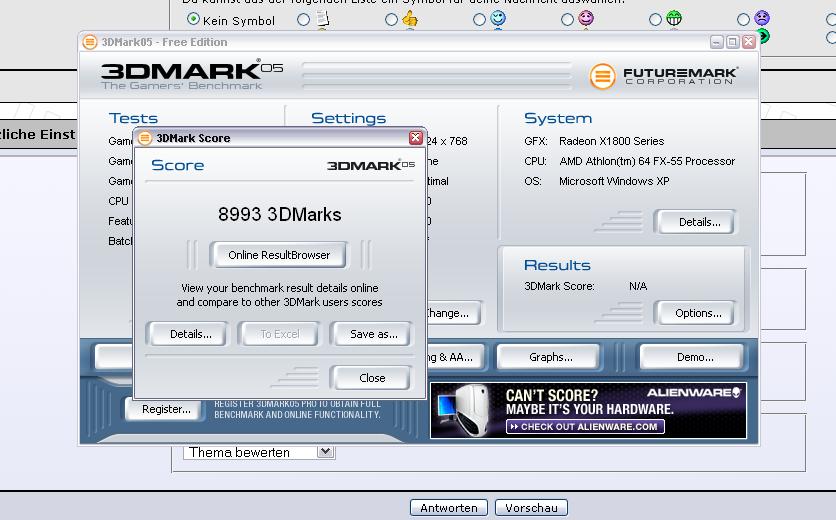Click the greyed-out To Excel button
This screenshot has width=836, height=520.
tap(280, 334)
